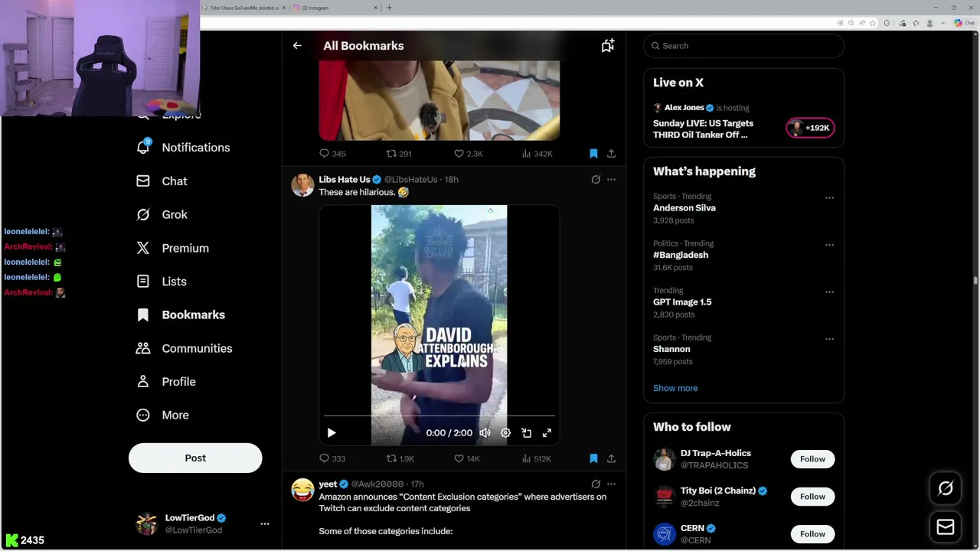Remove bookmark on Libs Hate Us post

(593, 458)
